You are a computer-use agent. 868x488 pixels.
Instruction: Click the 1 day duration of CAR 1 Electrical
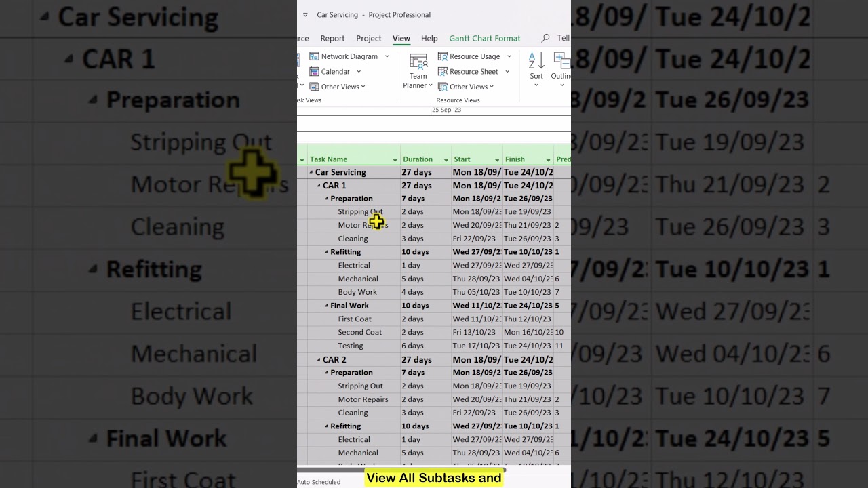(x=411, y=266)
